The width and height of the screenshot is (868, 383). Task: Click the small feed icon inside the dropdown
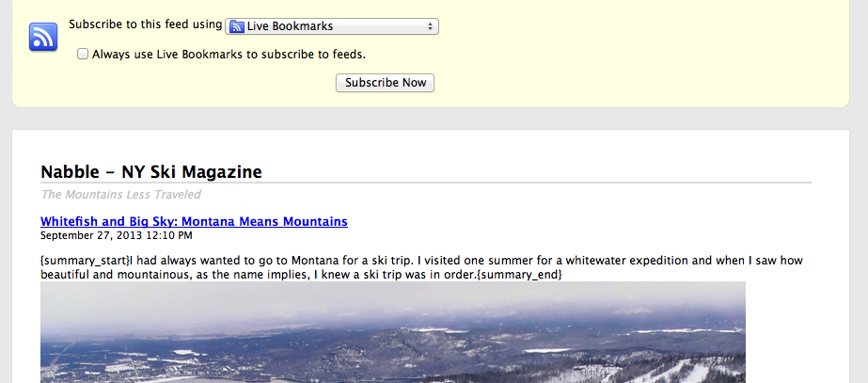[x=236, y=26]
